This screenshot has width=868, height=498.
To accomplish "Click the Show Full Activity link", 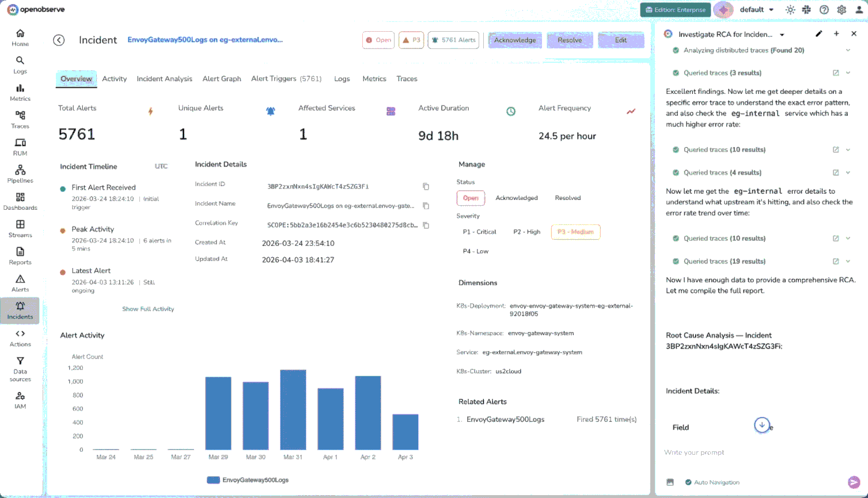I will (x=148, y=309).
